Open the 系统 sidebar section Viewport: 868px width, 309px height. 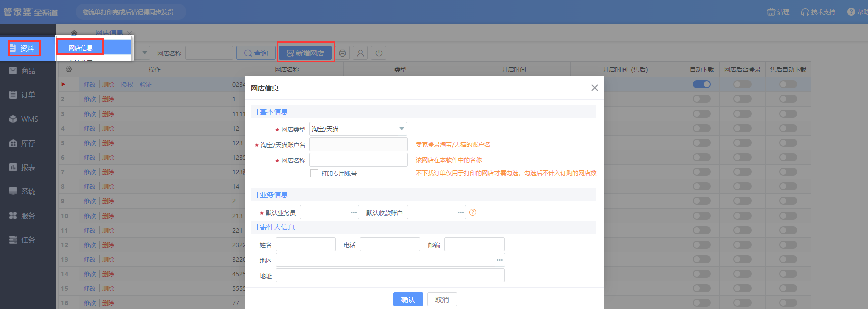pos(22,191)
